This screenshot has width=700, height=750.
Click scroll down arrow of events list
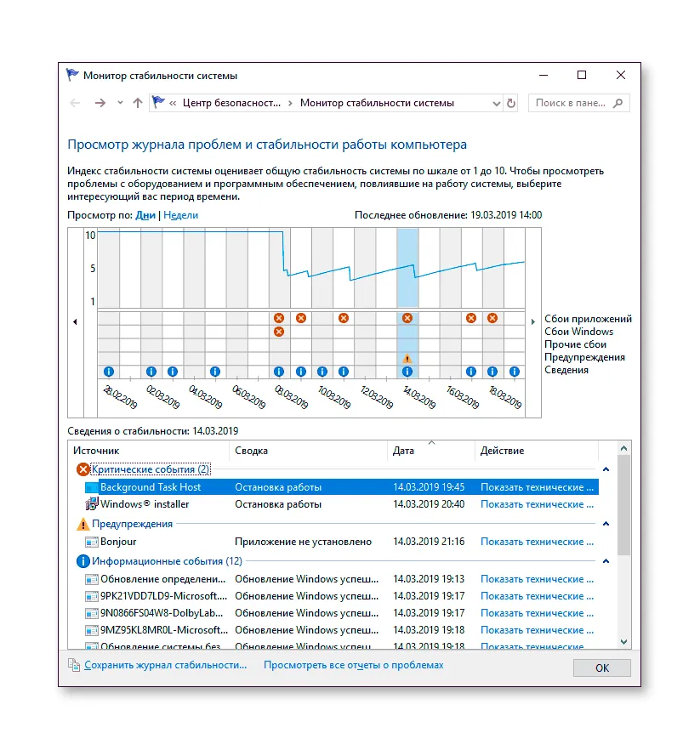(625, 642)
